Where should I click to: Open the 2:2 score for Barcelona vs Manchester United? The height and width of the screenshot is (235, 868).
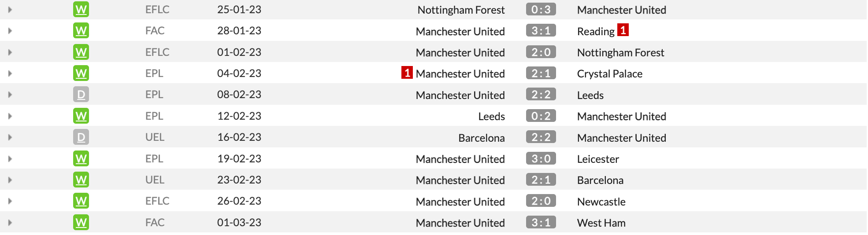point(541,137)
